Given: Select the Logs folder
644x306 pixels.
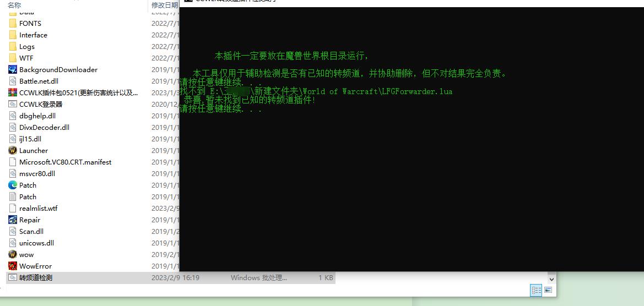Looking at the screenshot, I should click(26, 46).
